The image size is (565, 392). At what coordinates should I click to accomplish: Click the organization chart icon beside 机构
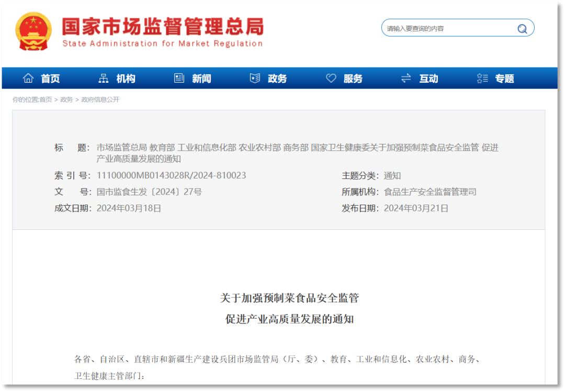pyautogui.click(x=104, y=78)
